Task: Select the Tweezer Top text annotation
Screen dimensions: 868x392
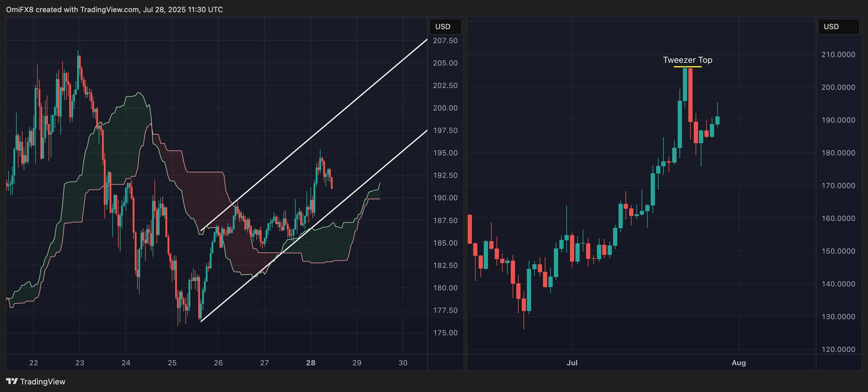Action: 687,60
